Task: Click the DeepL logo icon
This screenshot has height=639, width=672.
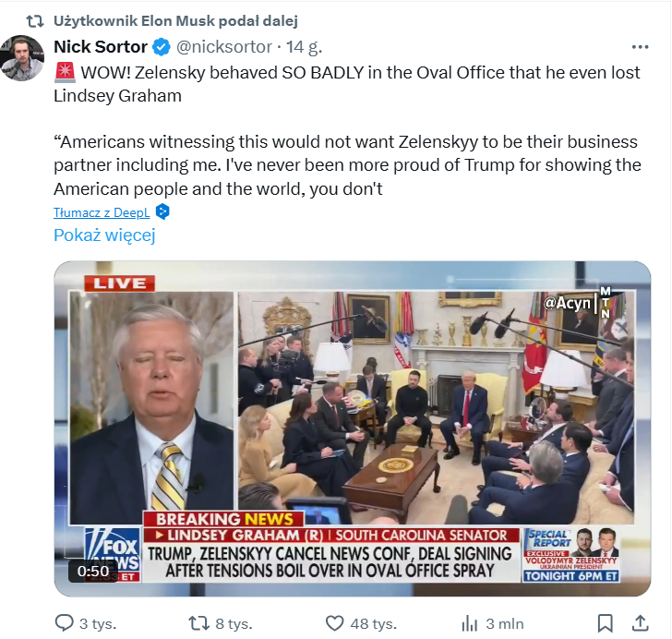Action: coord(162,211)
